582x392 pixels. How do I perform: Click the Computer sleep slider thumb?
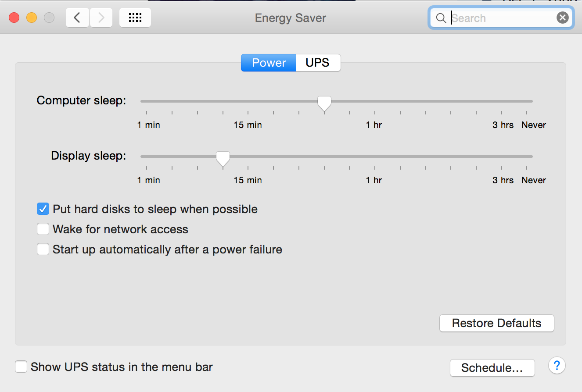pyautogui.click(x=324, y=104)
